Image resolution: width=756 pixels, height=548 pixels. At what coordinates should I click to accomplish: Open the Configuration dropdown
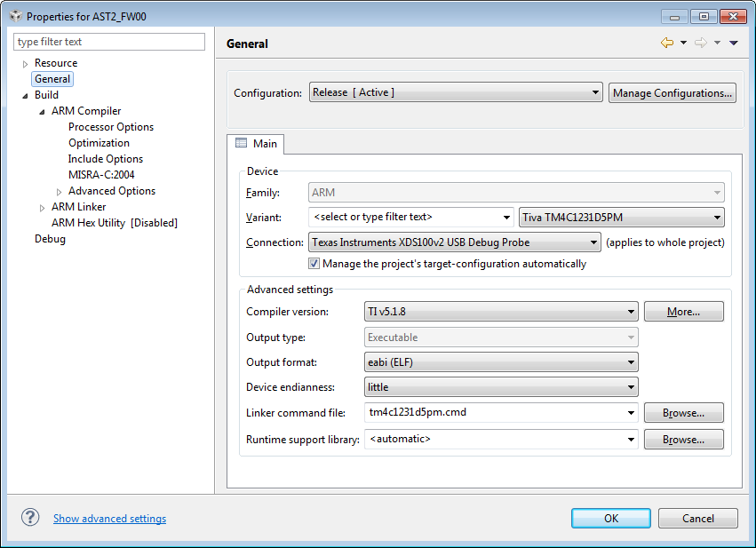[x=456, y=92]
